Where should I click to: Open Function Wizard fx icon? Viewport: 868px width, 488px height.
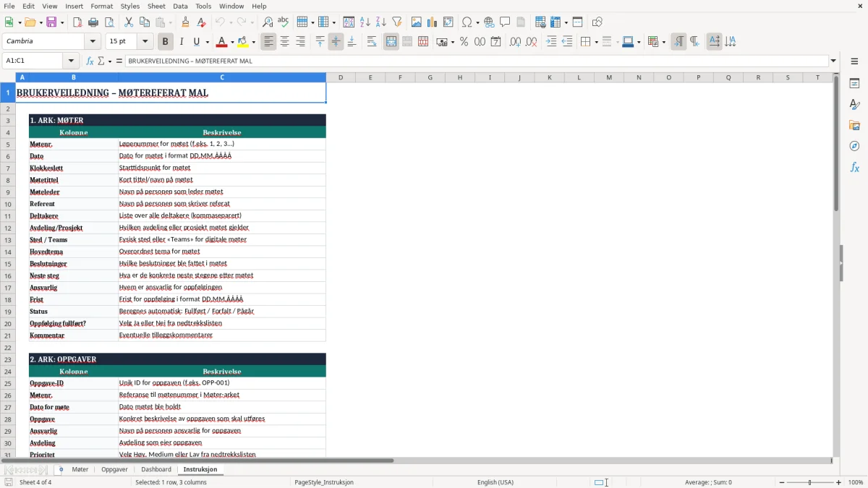pyautogui.click(x=90, y=61)
